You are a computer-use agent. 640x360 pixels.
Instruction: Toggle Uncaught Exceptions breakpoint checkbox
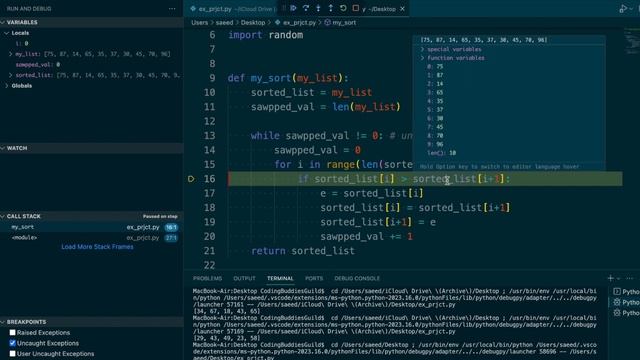[13, 343]
